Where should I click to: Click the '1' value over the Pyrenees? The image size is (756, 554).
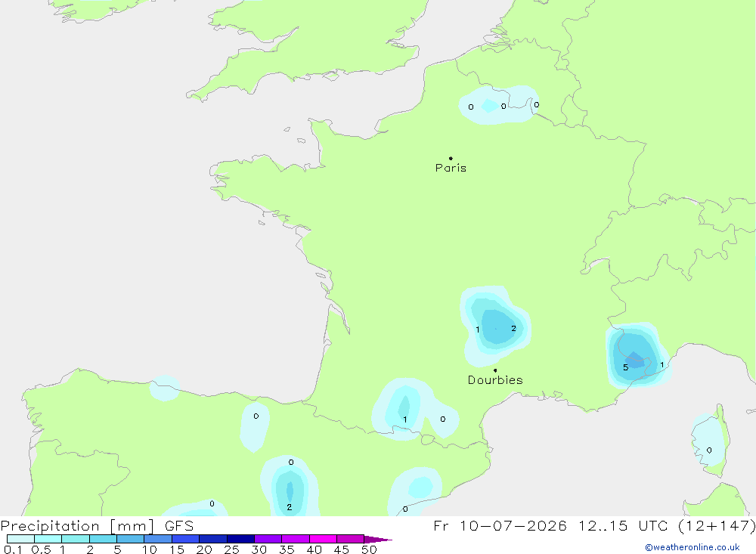pyautogui.click(x=405, y=419)
